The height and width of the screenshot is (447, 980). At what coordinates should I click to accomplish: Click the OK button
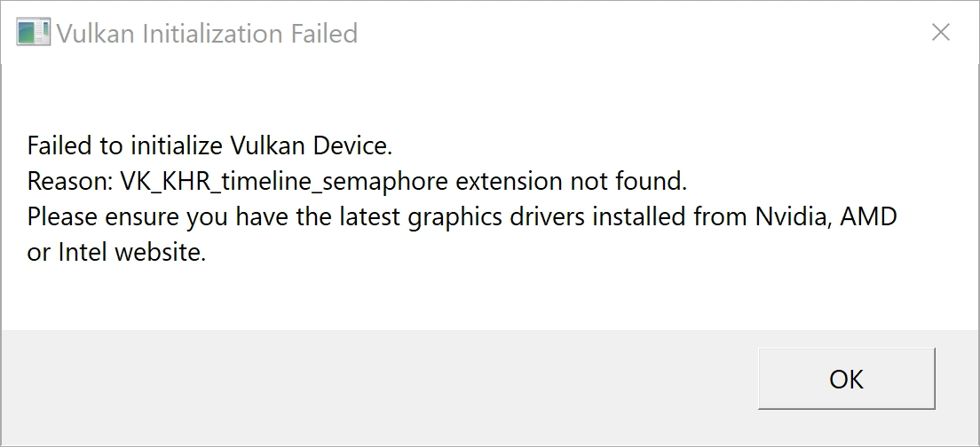click(x=846, y=379)
